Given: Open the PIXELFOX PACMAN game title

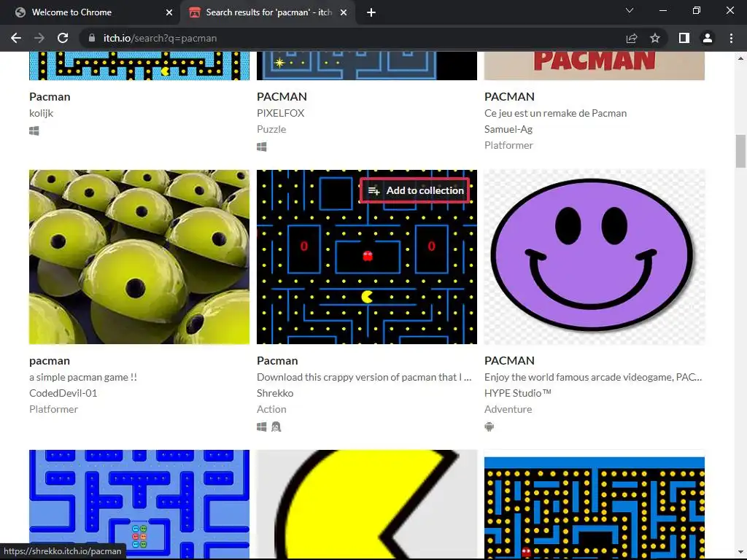Looking at the screenshot, I should click(x=282, y=97).
